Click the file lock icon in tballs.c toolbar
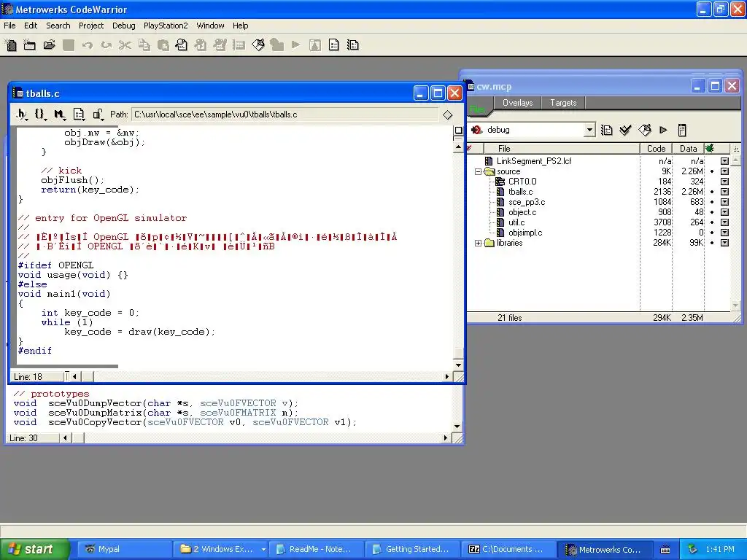 tap(98, 114)
